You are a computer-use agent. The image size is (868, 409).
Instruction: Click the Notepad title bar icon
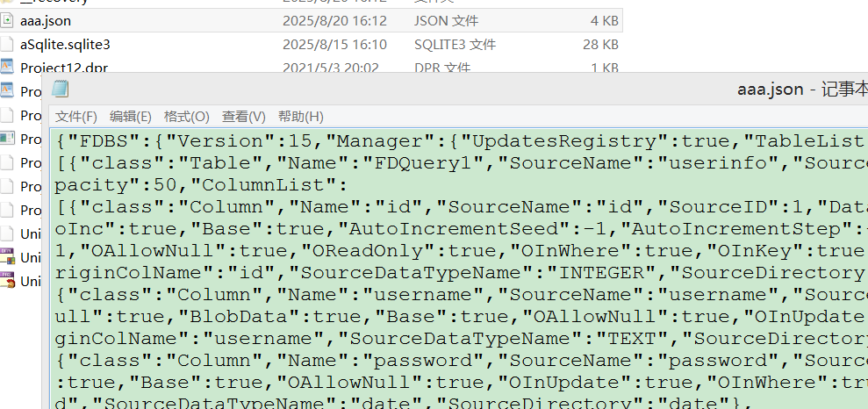point(60,90)
